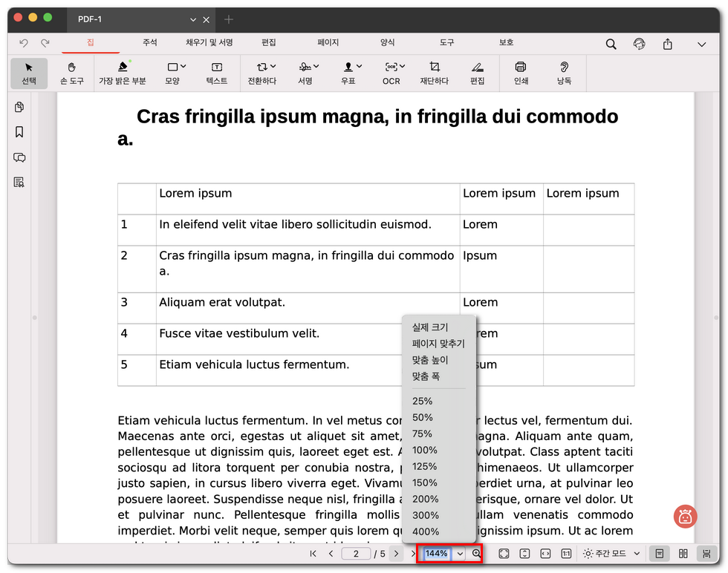Go to the next page
This screenshot has height=573, width=728.
click(x=396, y=554)
